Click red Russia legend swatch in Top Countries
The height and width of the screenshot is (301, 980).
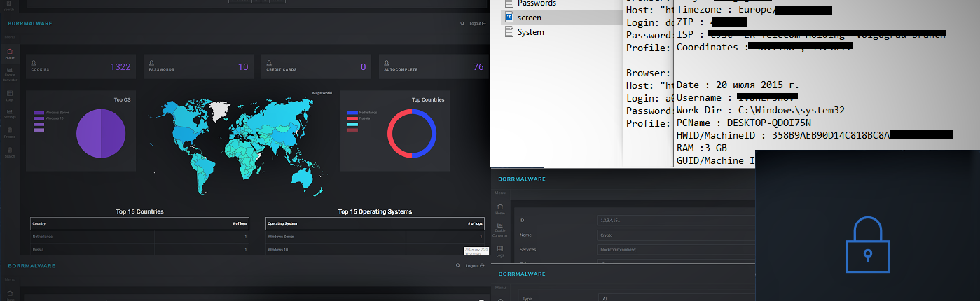(x=352, y=118)
